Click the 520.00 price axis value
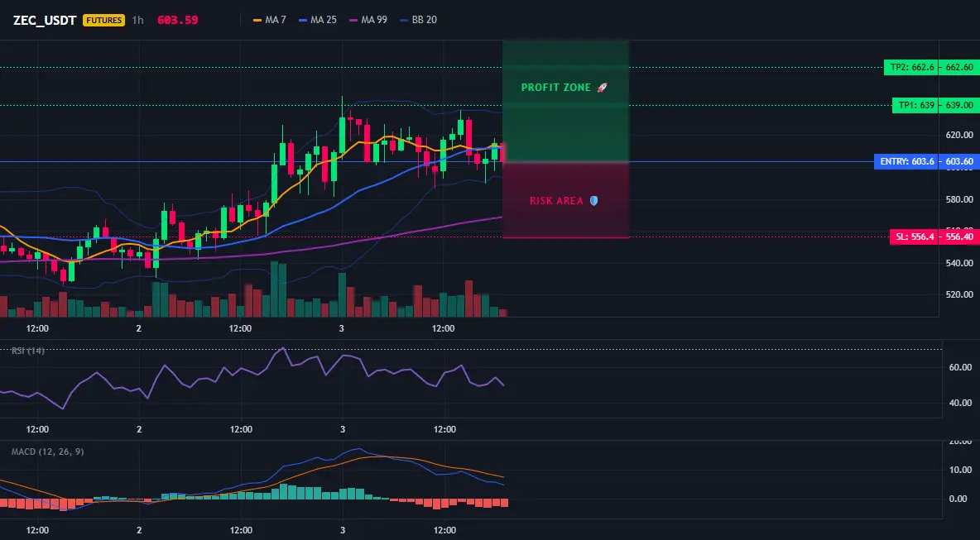The width and height of the screenshot is (980, 540). [959, 294]
